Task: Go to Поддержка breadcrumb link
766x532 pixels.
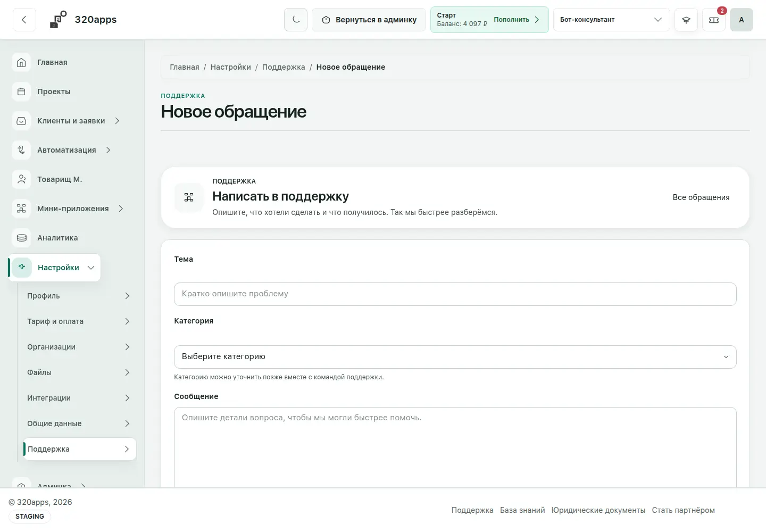Action: pos(284,67)
